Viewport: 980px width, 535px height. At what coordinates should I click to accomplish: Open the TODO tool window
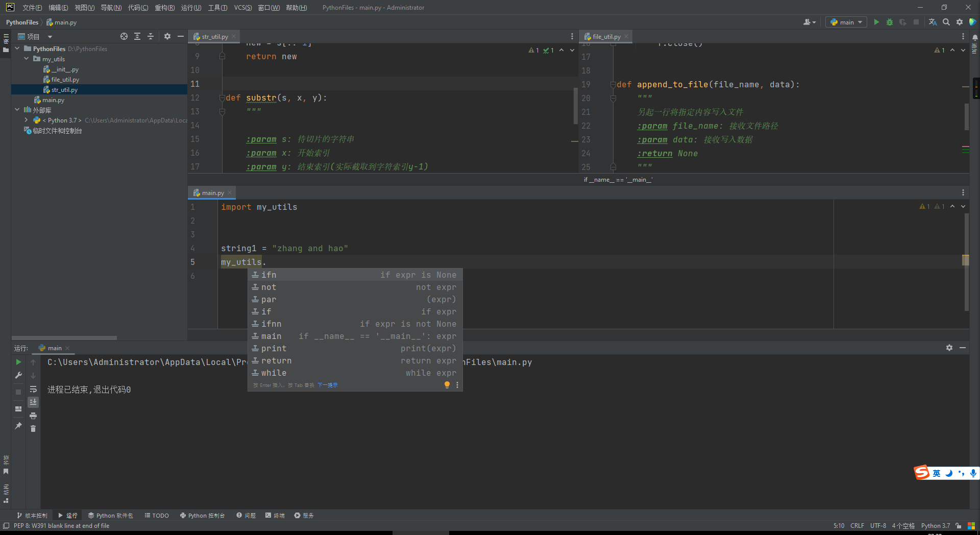tap(157, 516)
